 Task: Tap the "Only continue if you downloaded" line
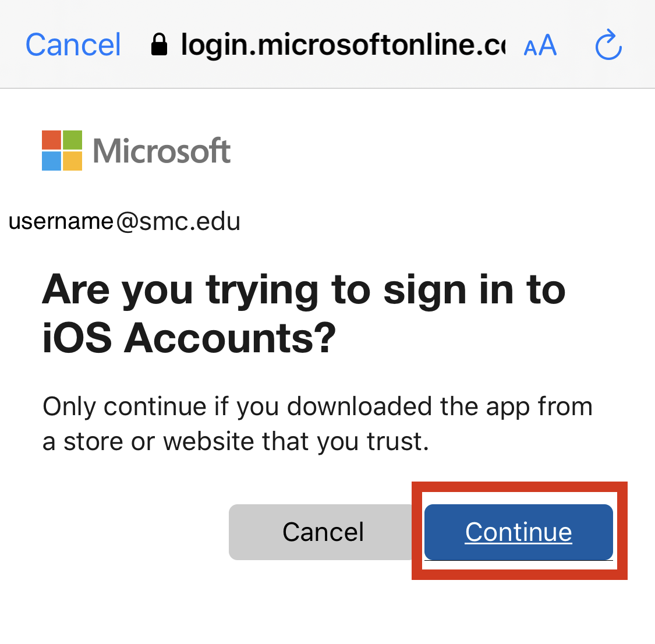coord(317,406)
